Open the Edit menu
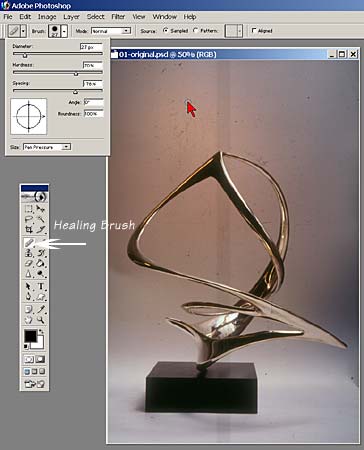Viewport: 364px width, 450px height. (25, 17)
